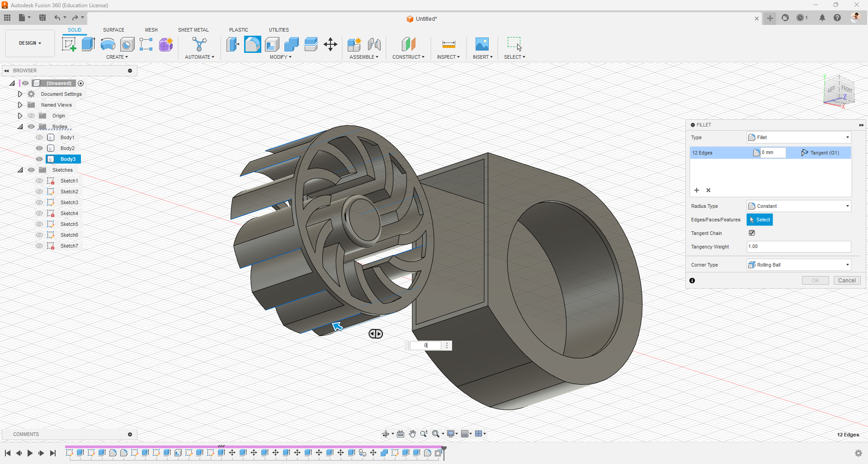Select the Shell tool icon

click(x=272, y=44)
